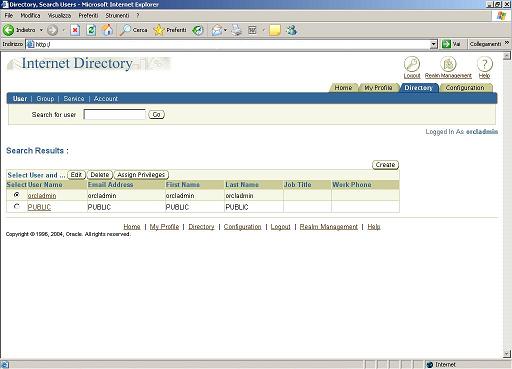
Task: Click the yellow note toolbar icon
Action: [x=275, y=30]
